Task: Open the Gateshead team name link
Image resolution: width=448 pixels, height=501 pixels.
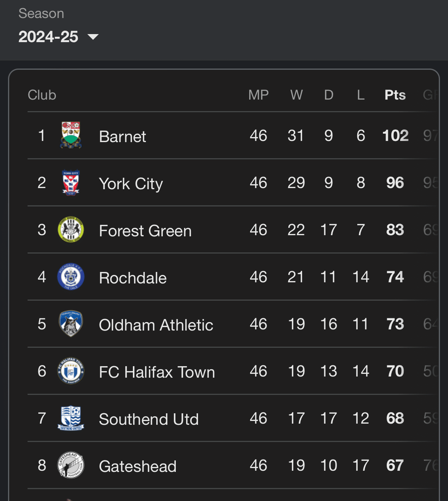Action: click(137, 467)
